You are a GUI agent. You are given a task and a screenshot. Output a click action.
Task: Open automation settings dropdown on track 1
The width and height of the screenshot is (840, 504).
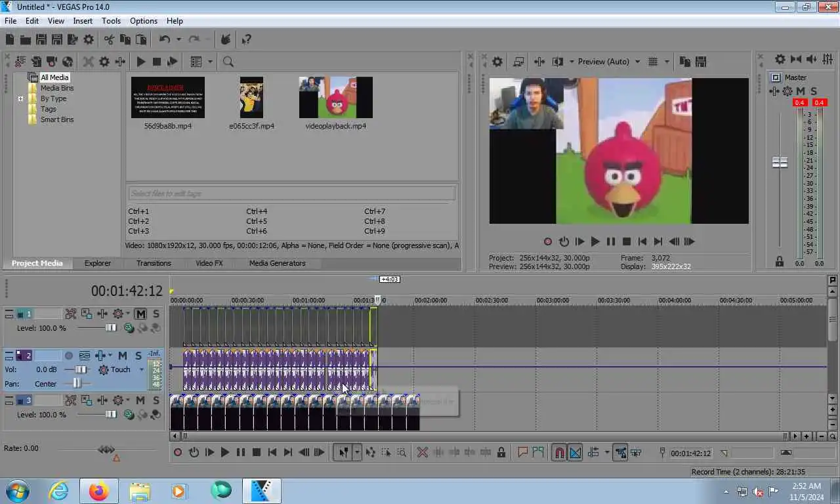point(127,314)
